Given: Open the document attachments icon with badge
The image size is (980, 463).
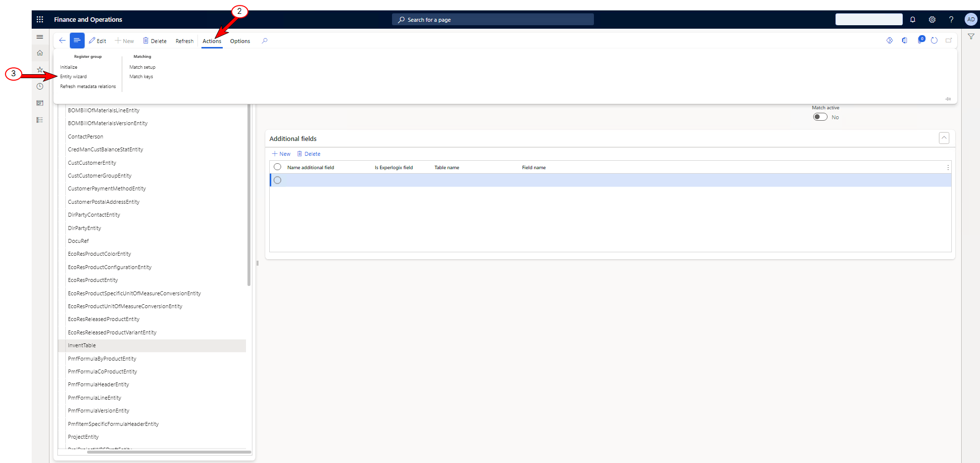Looking at the screenshot, I should 921,40.
